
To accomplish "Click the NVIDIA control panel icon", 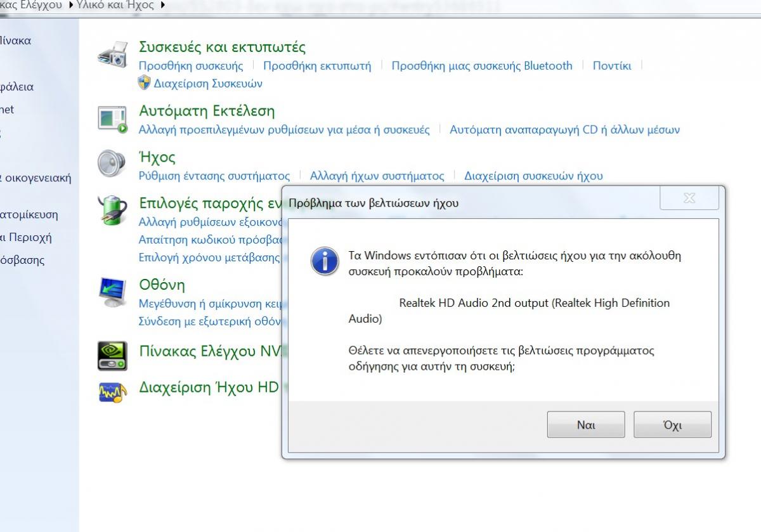I will pos(112,356).
